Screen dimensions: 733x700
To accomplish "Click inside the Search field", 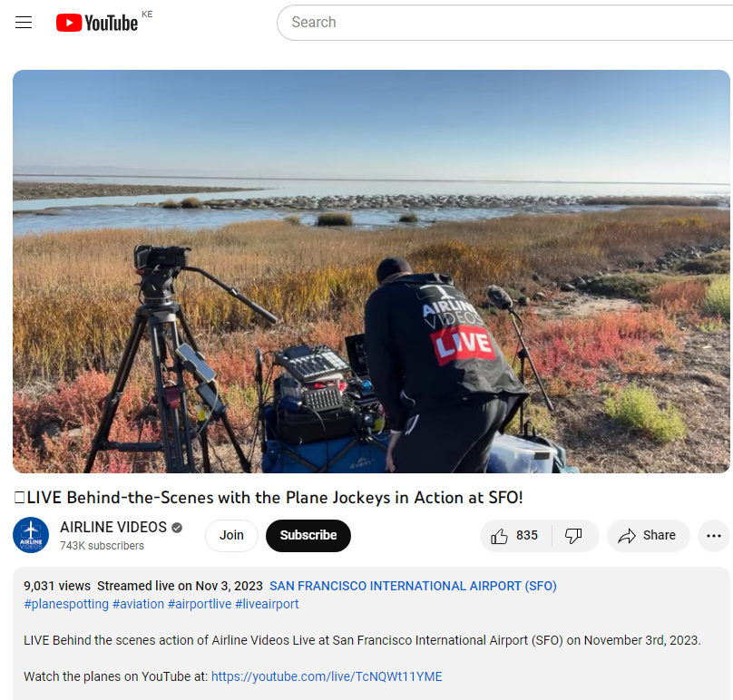I will pyautogui.click(x=454, y=22).
